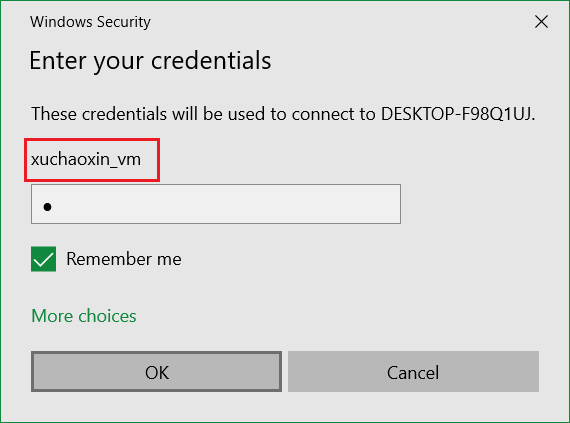Click empty space beside More choices link
This screenshot has height=423, width=570.
327,315
